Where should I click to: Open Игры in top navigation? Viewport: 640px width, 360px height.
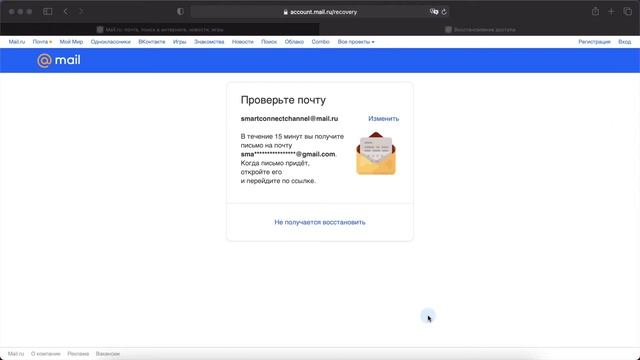click(180, 42)
